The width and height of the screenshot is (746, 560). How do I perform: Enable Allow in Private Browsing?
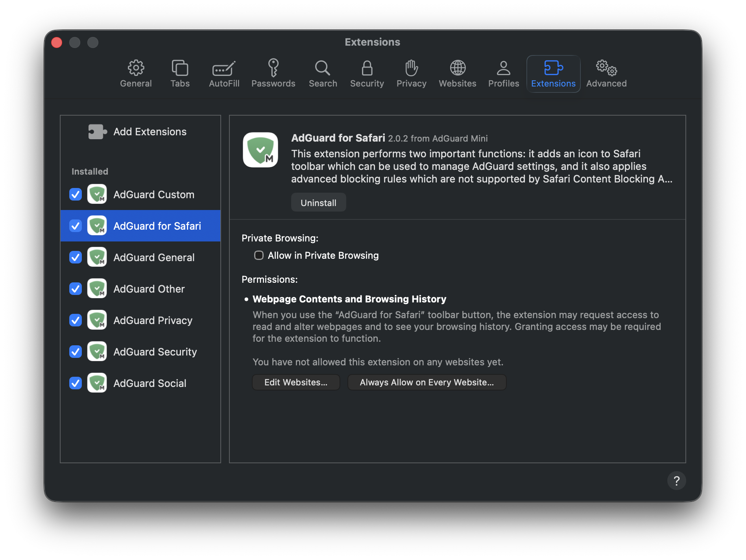[259, 255]
